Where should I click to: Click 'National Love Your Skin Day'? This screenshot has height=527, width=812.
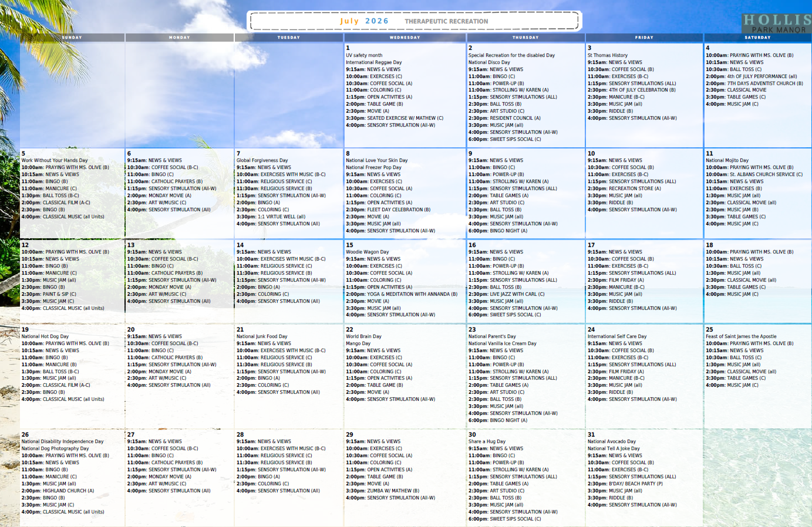(x=376, y=160)
